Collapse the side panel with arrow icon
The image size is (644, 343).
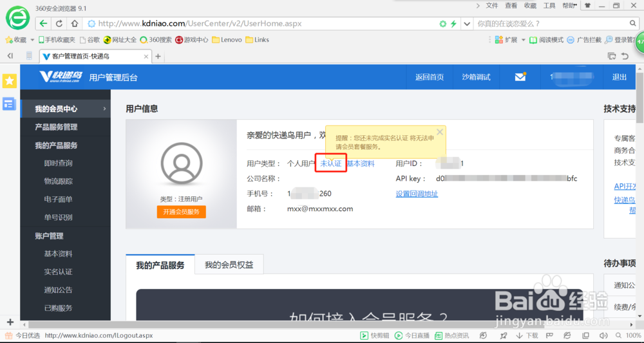coord(10,56)
